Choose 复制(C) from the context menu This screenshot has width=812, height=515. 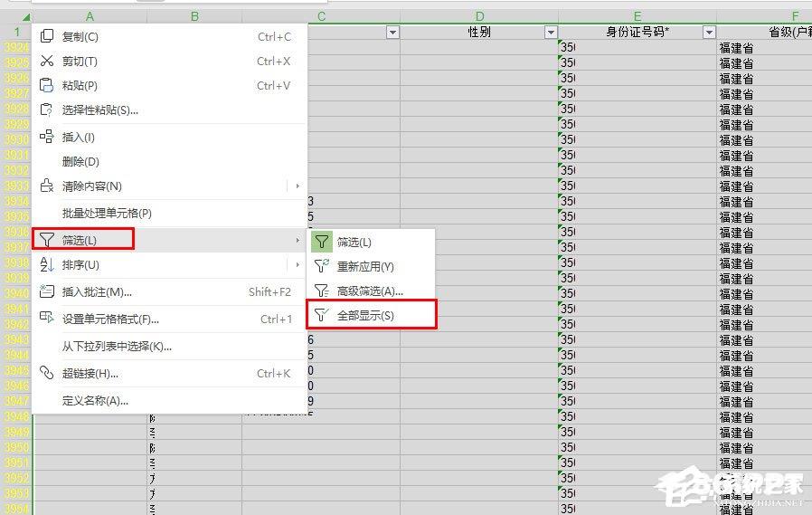tap(169, 36)
